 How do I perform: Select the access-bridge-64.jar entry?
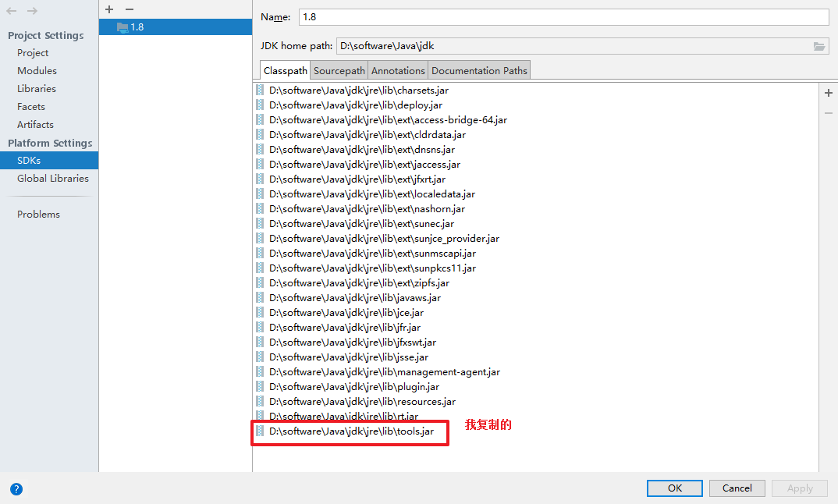(388, 119)
